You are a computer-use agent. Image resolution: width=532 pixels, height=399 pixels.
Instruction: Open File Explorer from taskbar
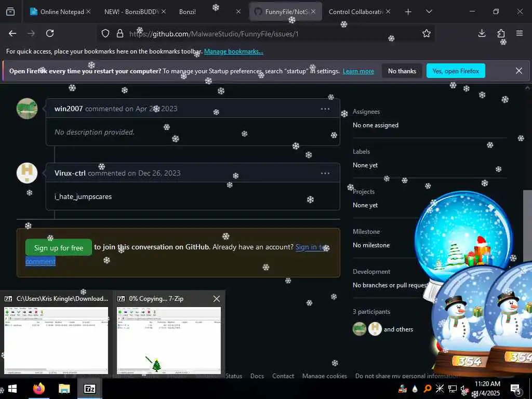pyautogui.click(x=64, y=389)
